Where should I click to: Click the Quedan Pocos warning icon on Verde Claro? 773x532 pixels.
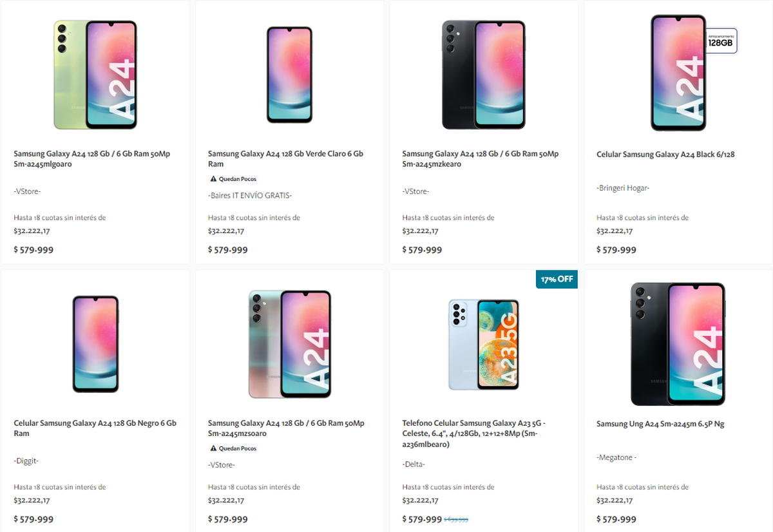pos(213,179)
